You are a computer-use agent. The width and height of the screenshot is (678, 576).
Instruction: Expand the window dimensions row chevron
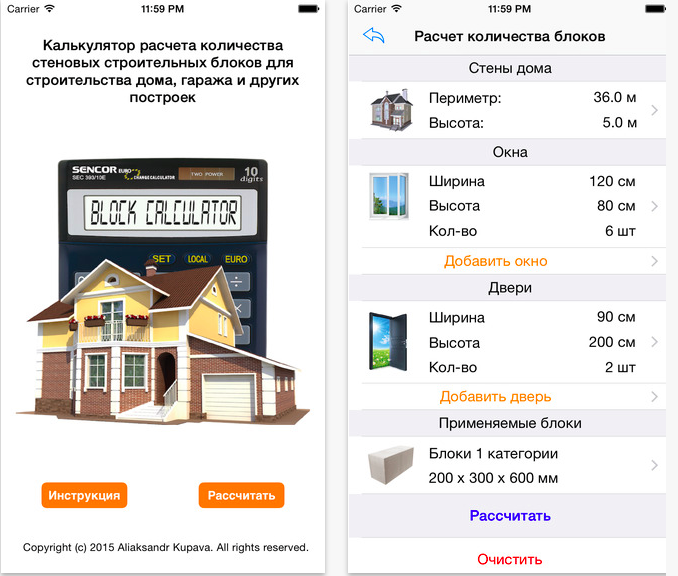point(654,206)
